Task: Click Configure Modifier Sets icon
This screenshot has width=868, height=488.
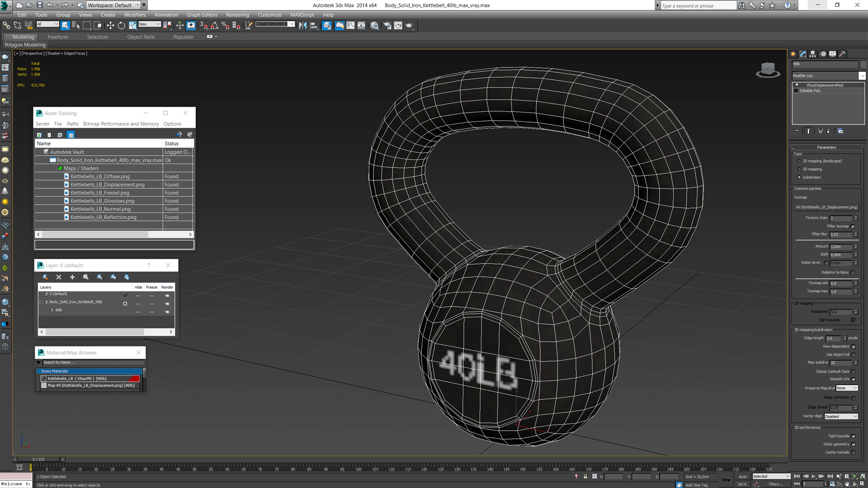Action: click(x=840, y=131)
